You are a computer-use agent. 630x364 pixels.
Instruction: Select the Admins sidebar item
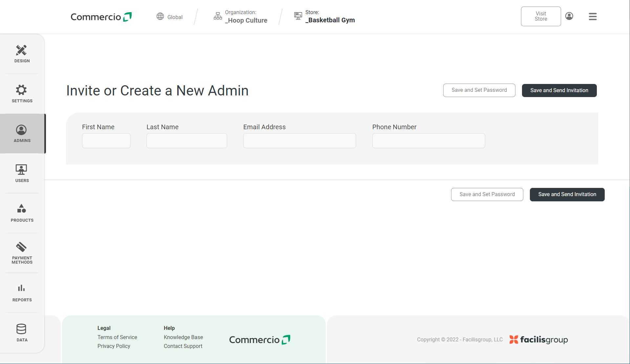(22, 133)
